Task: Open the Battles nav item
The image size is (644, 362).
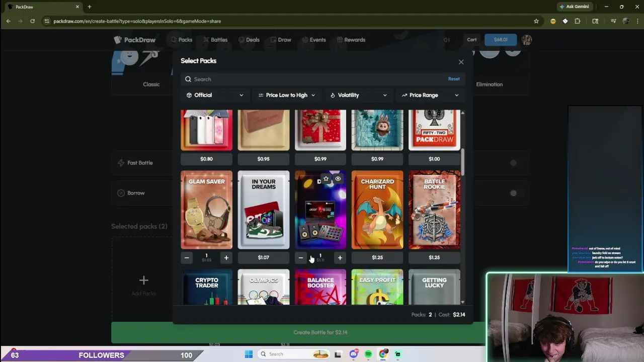Action: pyautogui.click(x=215, y=40)
